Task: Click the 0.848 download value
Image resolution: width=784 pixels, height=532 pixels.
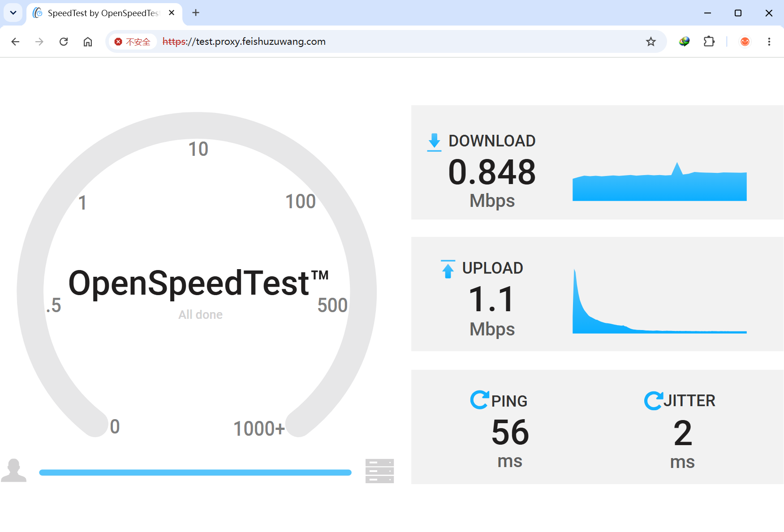Action: pos(492,172)
